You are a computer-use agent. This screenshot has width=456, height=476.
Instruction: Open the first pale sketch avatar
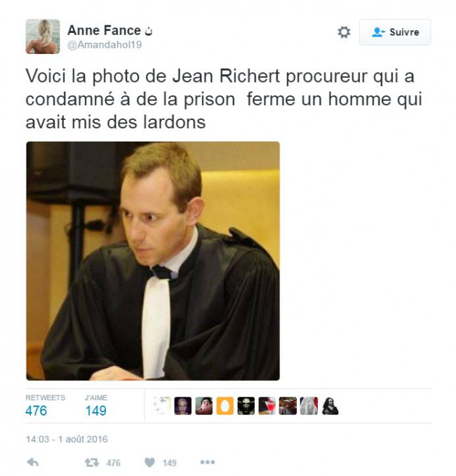coord(161,406)
